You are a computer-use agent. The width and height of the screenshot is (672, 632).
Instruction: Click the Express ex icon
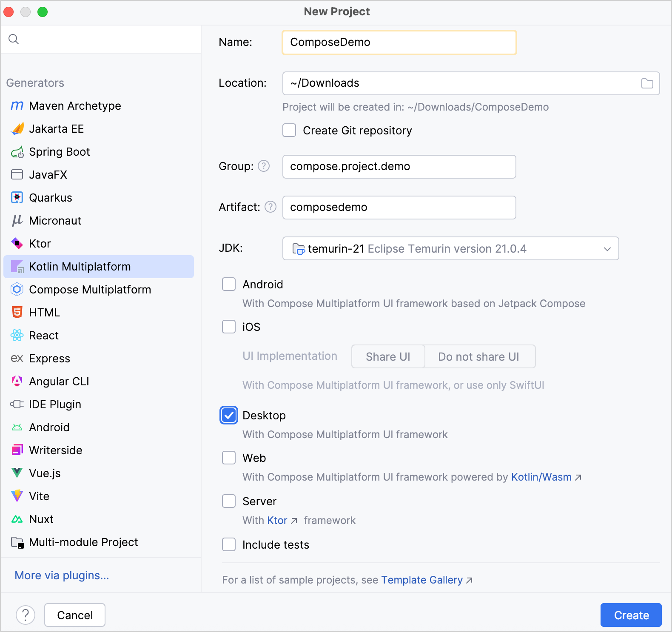click(x=17, y=358)
